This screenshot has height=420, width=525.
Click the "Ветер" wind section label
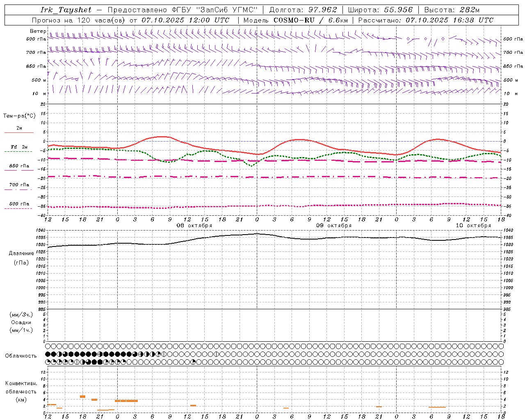(x=38, y=31)
